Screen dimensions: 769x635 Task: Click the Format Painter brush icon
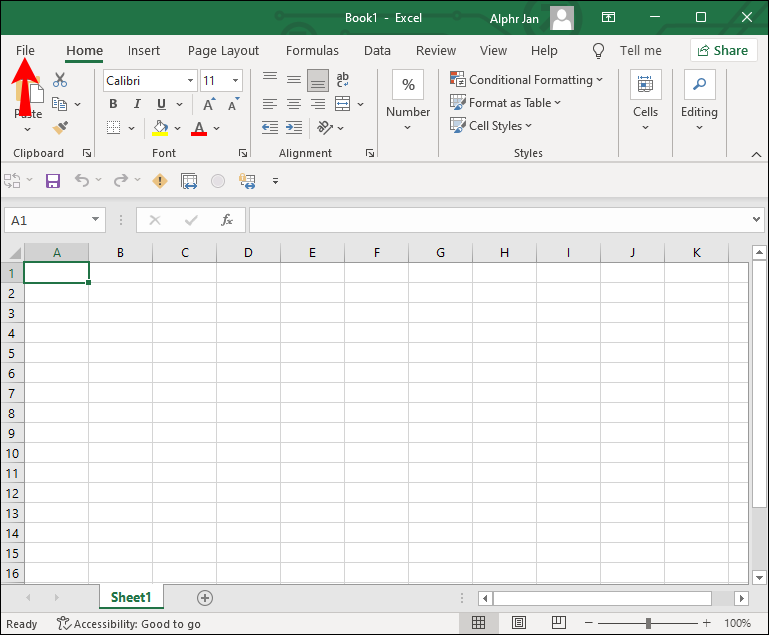60,127
